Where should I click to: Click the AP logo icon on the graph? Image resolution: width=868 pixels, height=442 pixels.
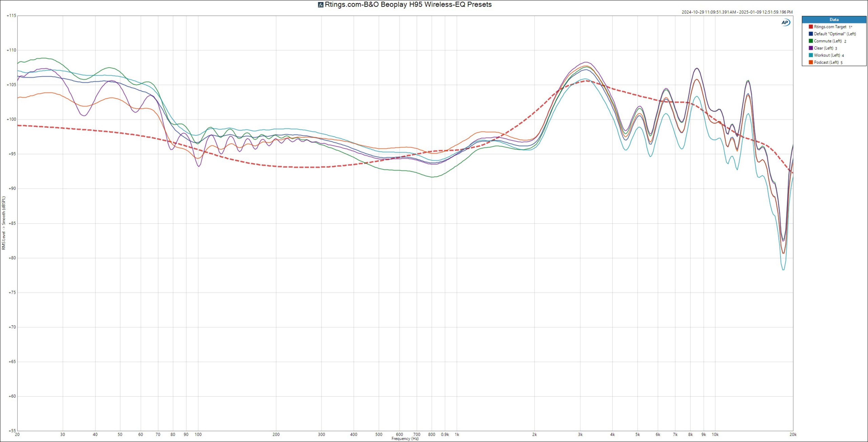coord(785,22)
